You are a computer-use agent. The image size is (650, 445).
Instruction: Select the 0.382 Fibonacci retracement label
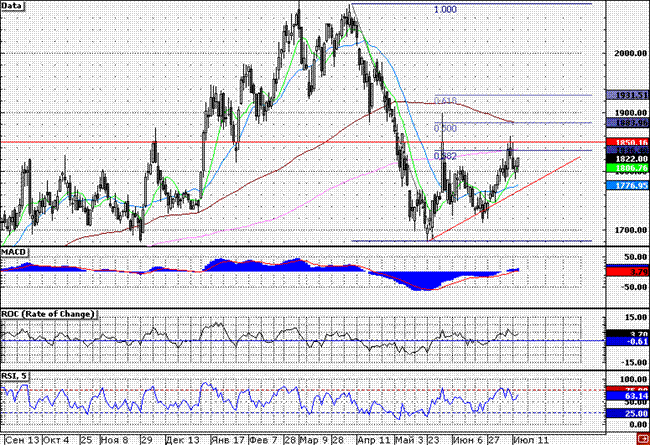(445, 157)
